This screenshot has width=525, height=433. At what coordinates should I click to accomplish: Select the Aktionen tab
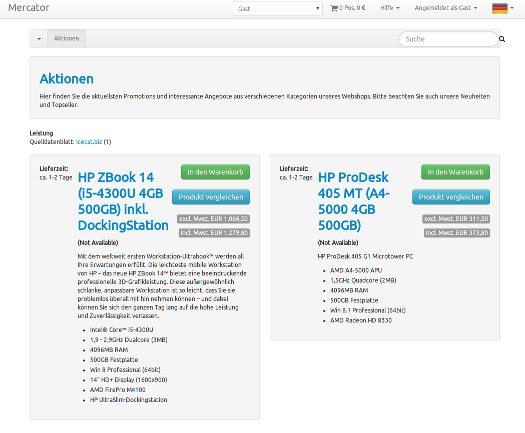[67, 39]
